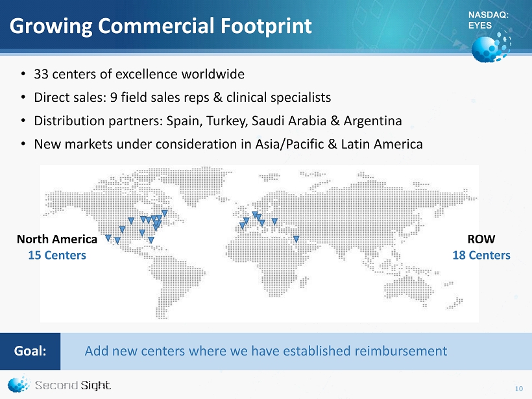Select the Direct sales bullet line

pyautogui.click(x=182, y=97)
